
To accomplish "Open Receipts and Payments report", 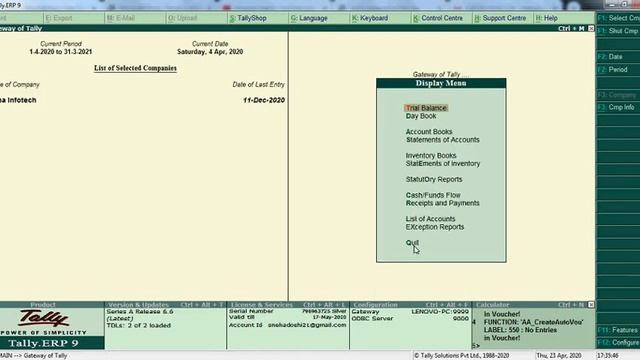I will coord(442,203).
